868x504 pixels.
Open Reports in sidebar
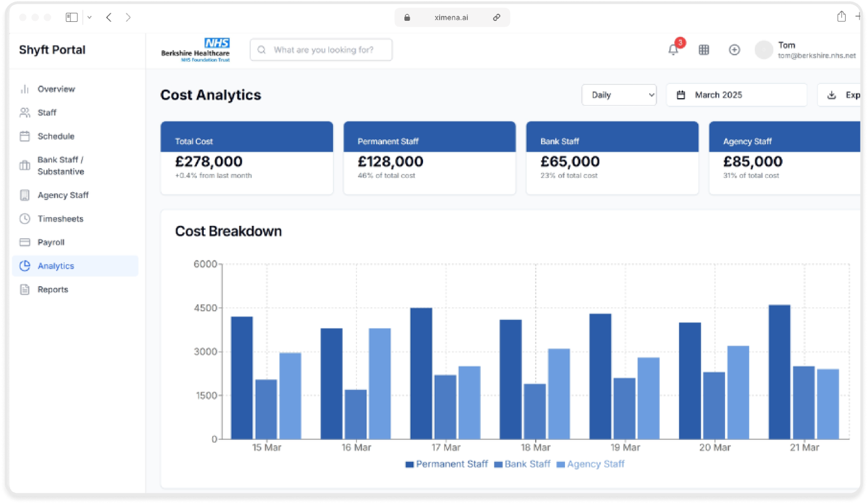tap(75, 289)
